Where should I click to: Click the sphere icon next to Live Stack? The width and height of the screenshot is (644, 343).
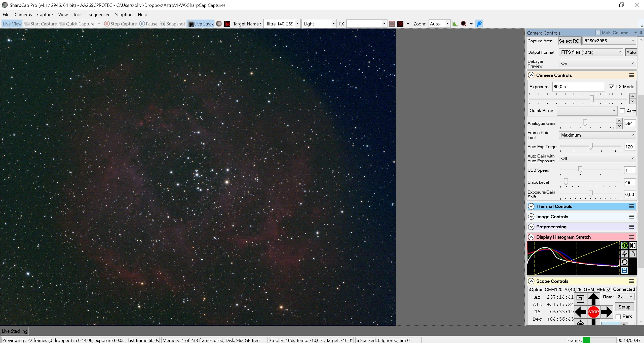(x=219, y=24)
